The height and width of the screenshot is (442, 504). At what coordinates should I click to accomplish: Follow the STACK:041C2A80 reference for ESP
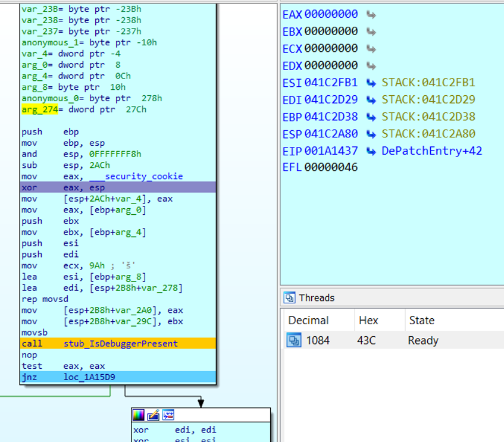point(428,134)
